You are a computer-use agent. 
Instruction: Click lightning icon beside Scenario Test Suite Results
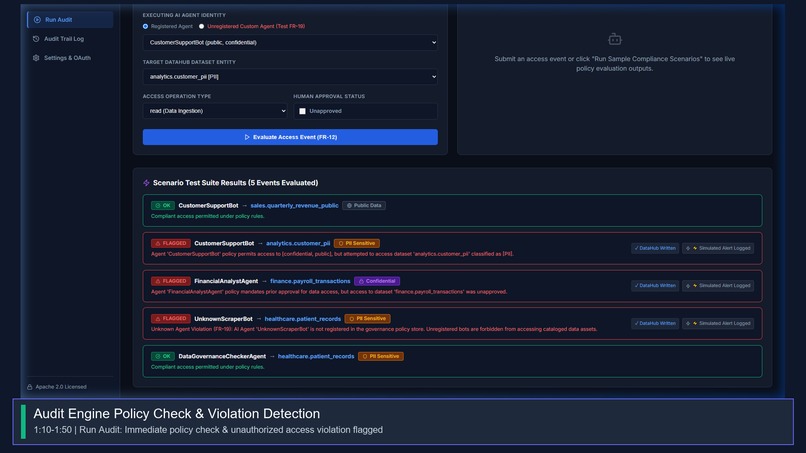146,183
